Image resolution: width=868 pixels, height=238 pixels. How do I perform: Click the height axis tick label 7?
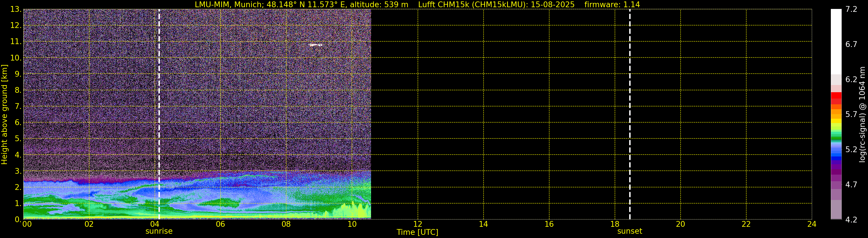[18, 106]
